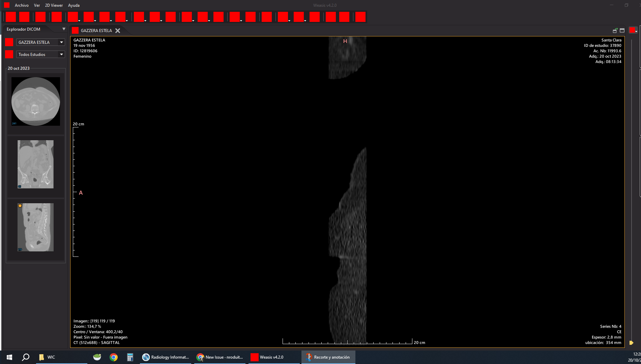Viewport: 641px width, 364px height.
Task: Select the red toolbar icon beside the layout group
Action: [360, 17]
